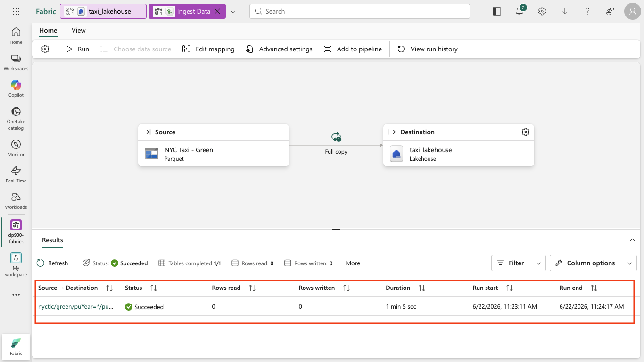Open the help question mark

587,11
